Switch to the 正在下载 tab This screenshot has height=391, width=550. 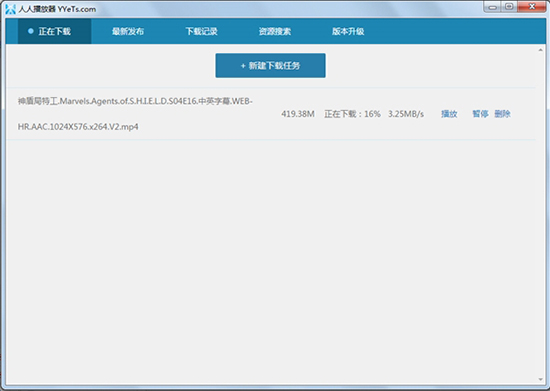pos(54,32)
